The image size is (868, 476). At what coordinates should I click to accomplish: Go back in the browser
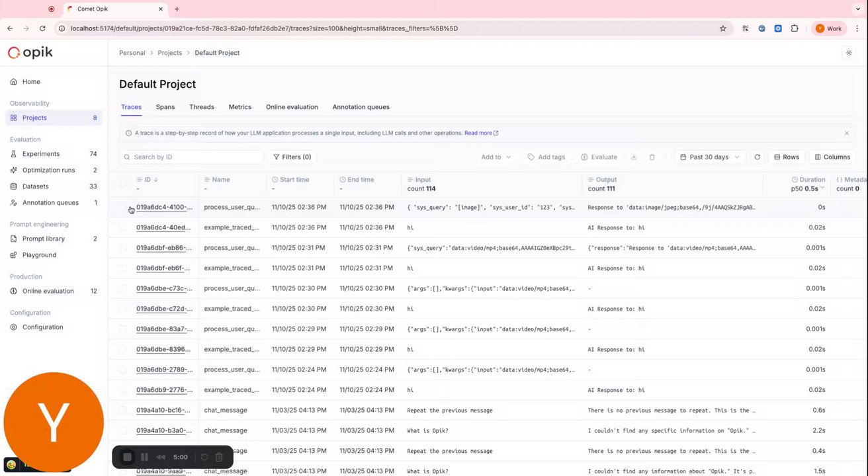pyautogui.click(x=10, y=28)
